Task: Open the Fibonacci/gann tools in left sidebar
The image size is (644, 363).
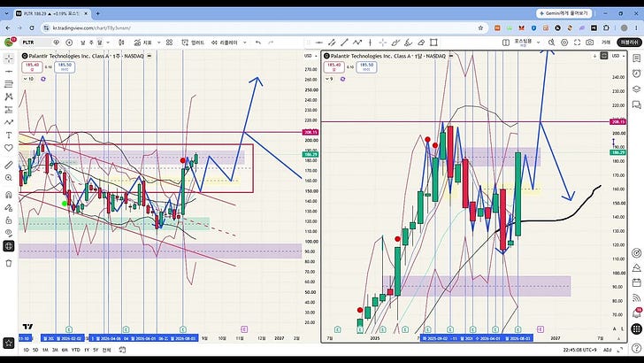Action: coord(9,84)
